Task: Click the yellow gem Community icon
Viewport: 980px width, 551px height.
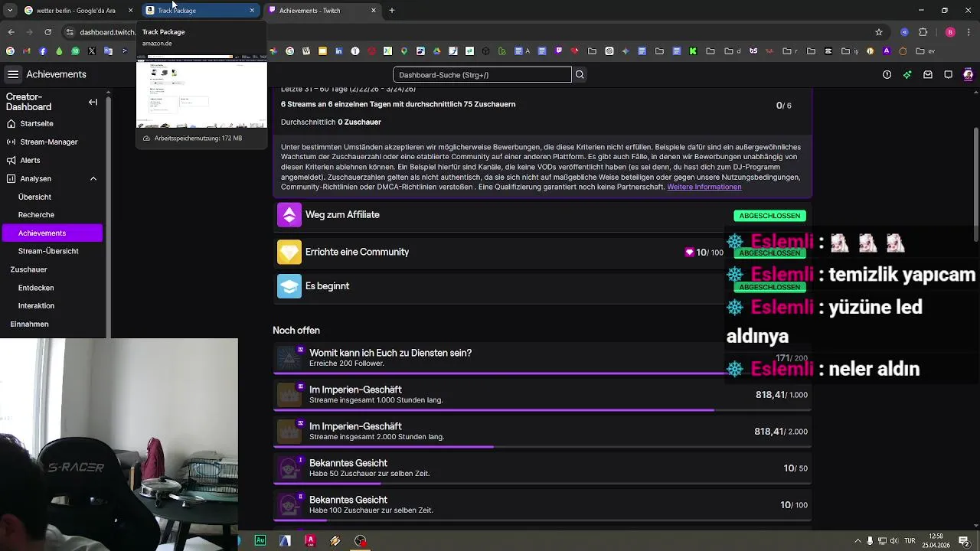Action: (x=289, y=252)
